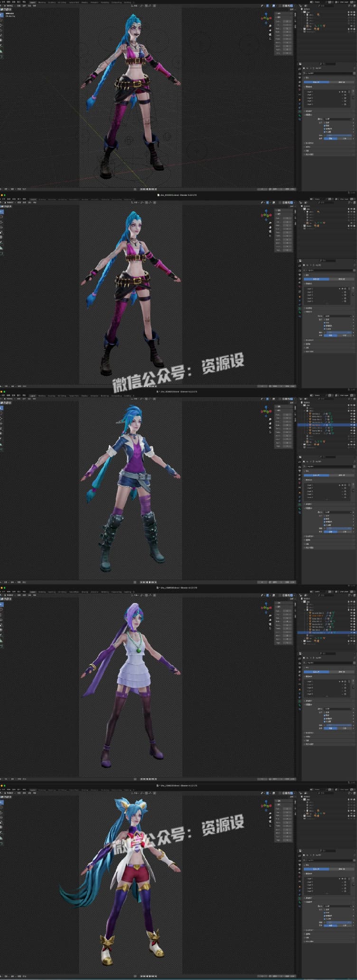Screen dimensions: 357x980
Task: Open Layout workspace tab in the topmost Blender window
Action: click(x=33, y=2)
